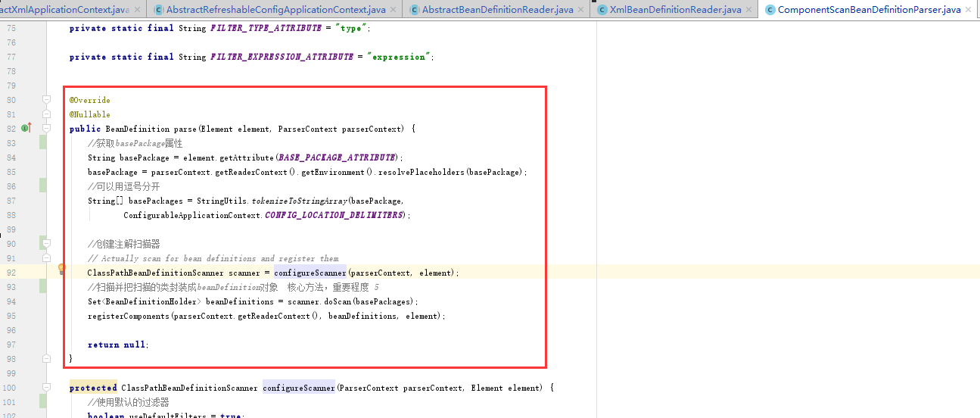Image resolution: width=980 pixels, height=418 pixels.
Task: Click the configureScanner method name on line 100
Action: (x=299, y=387)
